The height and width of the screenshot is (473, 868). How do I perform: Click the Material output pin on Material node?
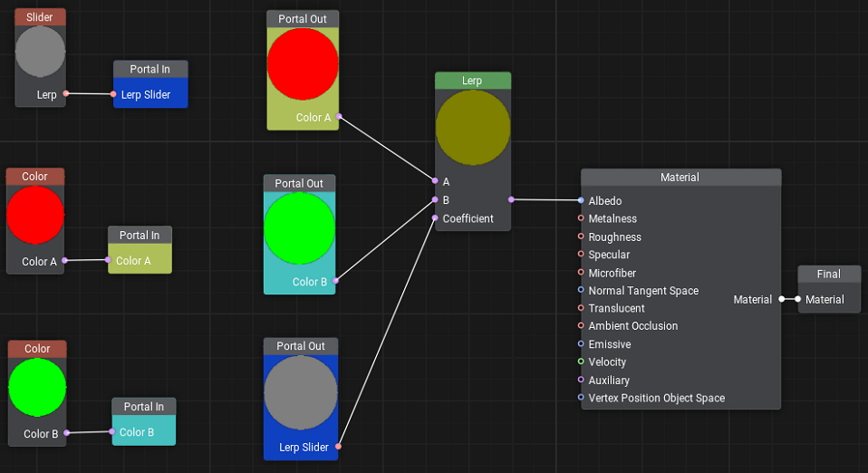pos(781,299)
